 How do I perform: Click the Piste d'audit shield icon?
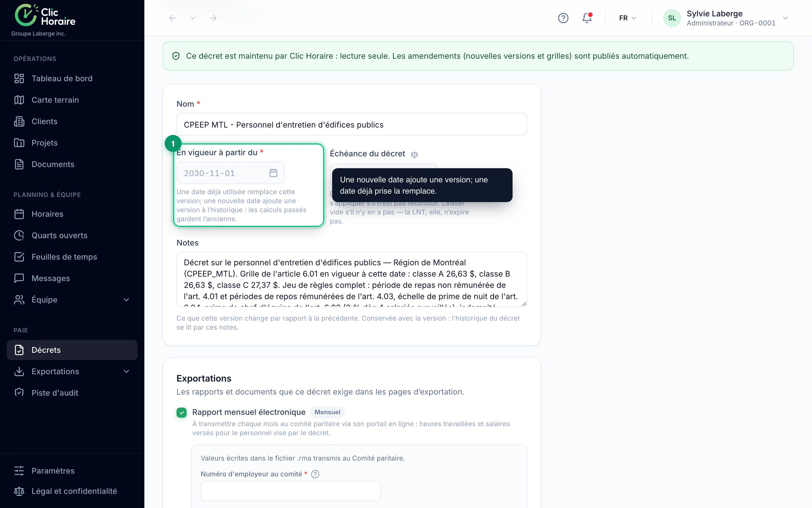pos(19,392)
